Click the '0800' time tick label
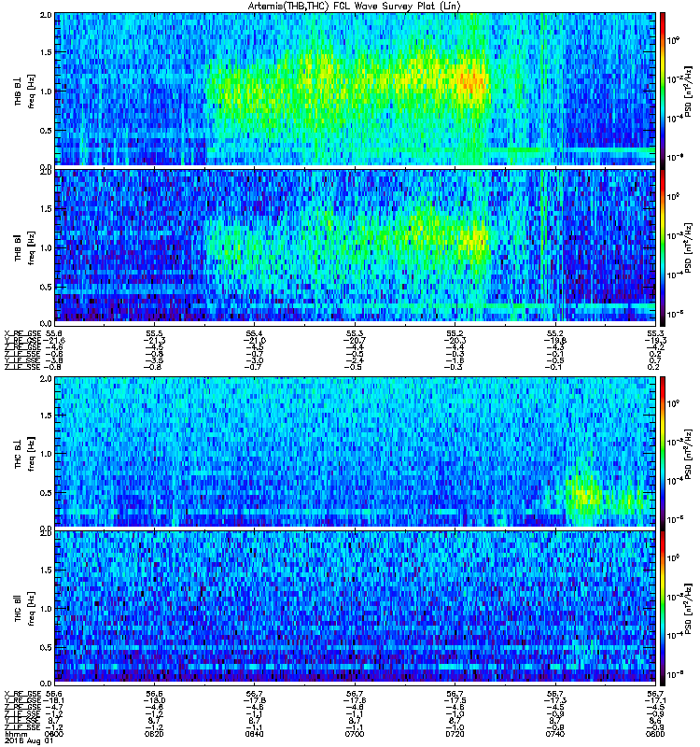This screenshot has width=700, height=747. 655,734
